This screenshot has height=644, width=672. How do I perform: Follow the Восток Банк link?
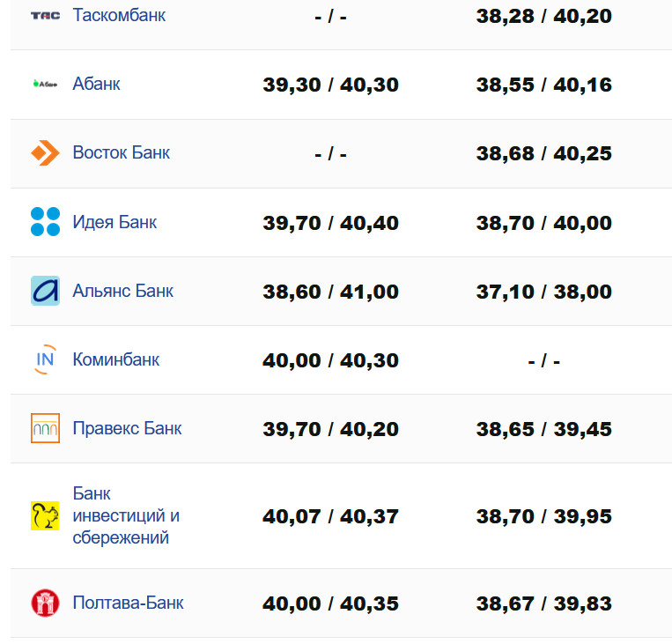pyautogui.click(x=121, y=153)
